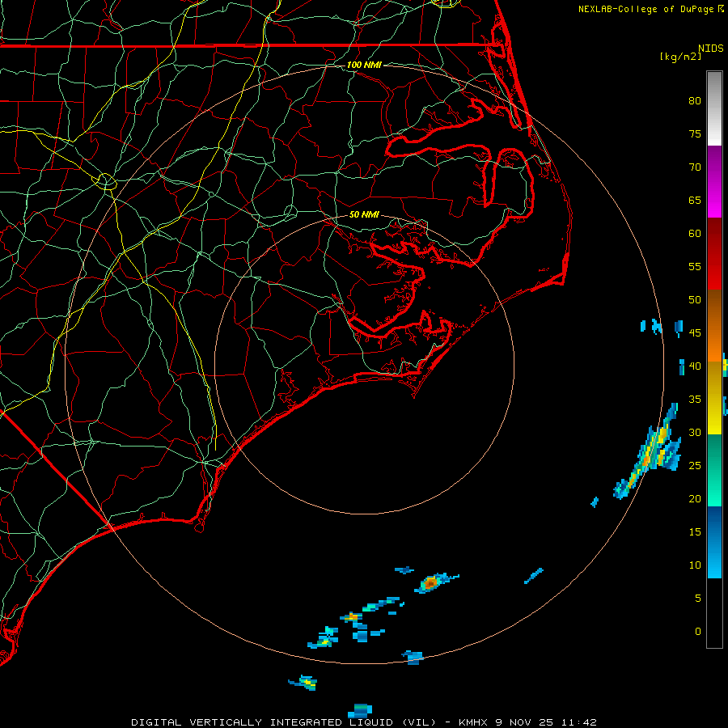Image resolution: width=728 pixels, height=728 pixels.
Task: Pick the purple-magenta band of the color legend
Action: 714,181
